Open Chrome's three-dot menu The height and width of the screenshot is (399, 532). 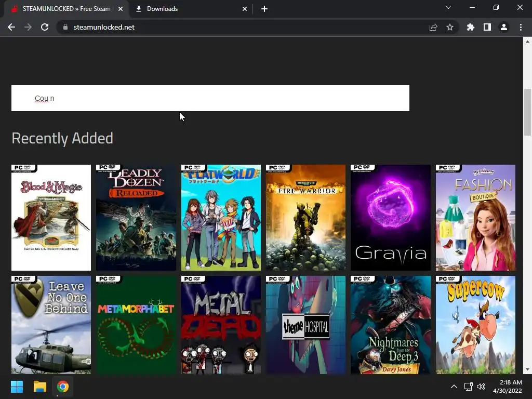tap(521, 27)
